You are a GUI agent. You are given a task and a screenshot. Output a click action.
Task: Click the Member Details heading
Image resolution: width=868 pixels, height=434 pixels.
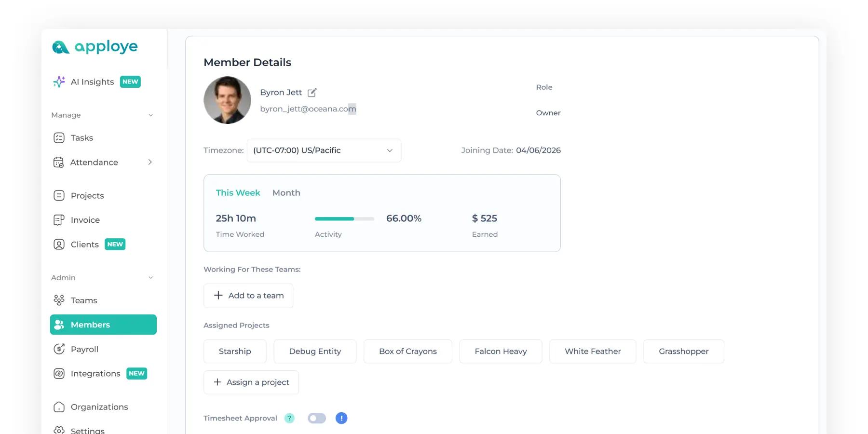(x=247, y=63)
